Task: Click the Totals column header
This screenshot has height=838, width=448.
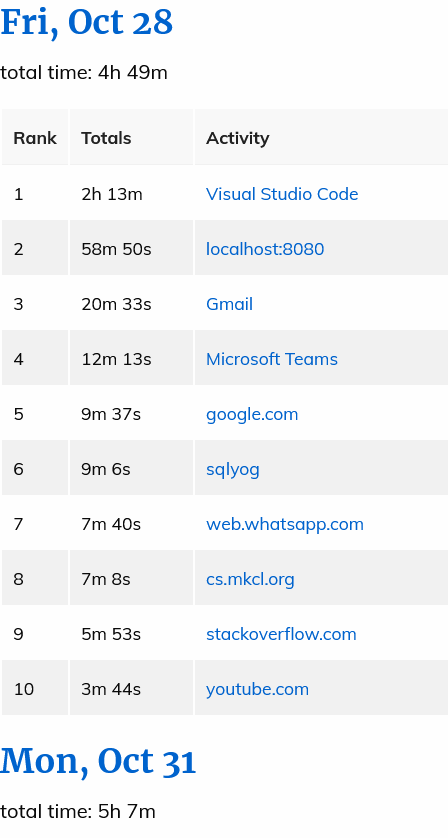Action: (x=132, y=138)
